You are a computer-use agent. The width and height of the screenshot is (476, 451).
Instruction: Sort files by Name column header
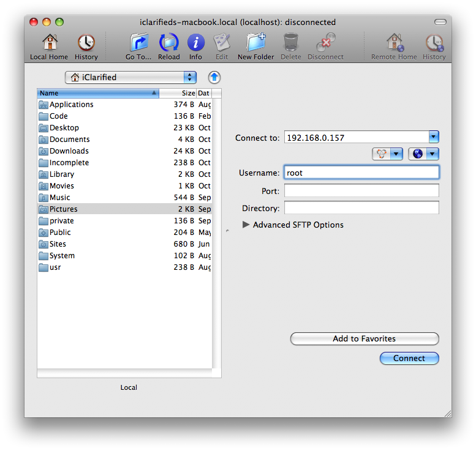coord(97,93)
